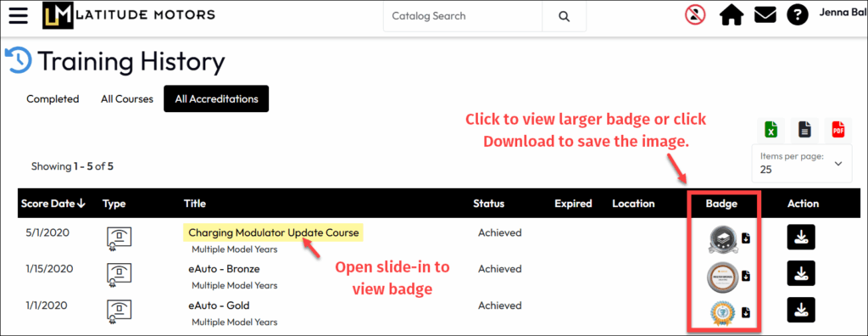868x336 pixels.
Task: Click the red crossed-out person icon
Action: [695, 15]
